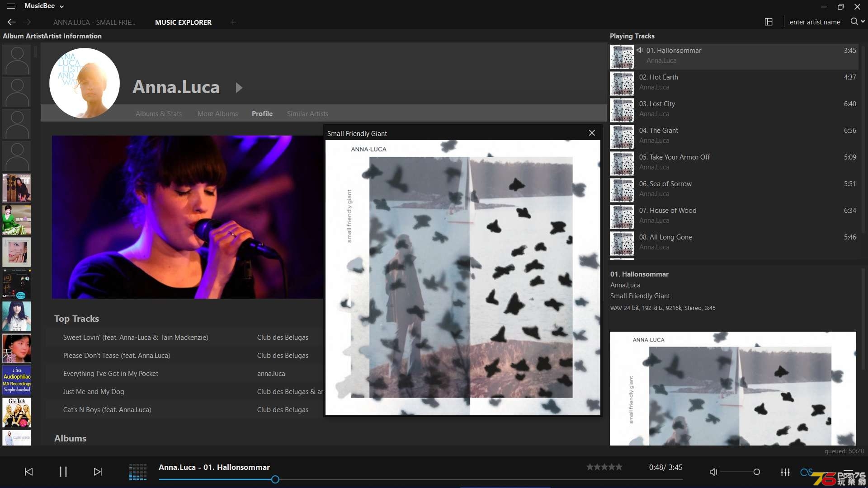This screenshot has height=488, width=868.
Task: Click the anna.luca artist link in Top Tracks
Action: coord(271,373)
